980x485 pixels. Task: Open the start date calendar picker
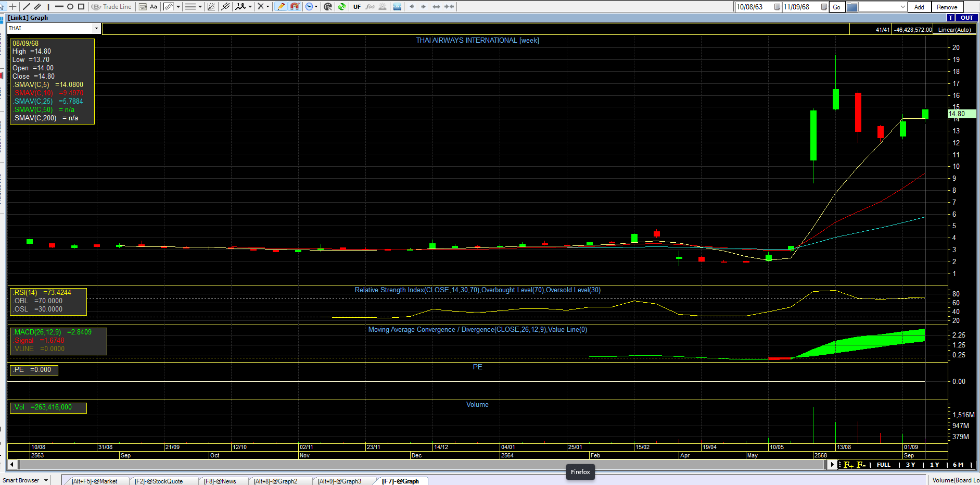click(777, 7)
